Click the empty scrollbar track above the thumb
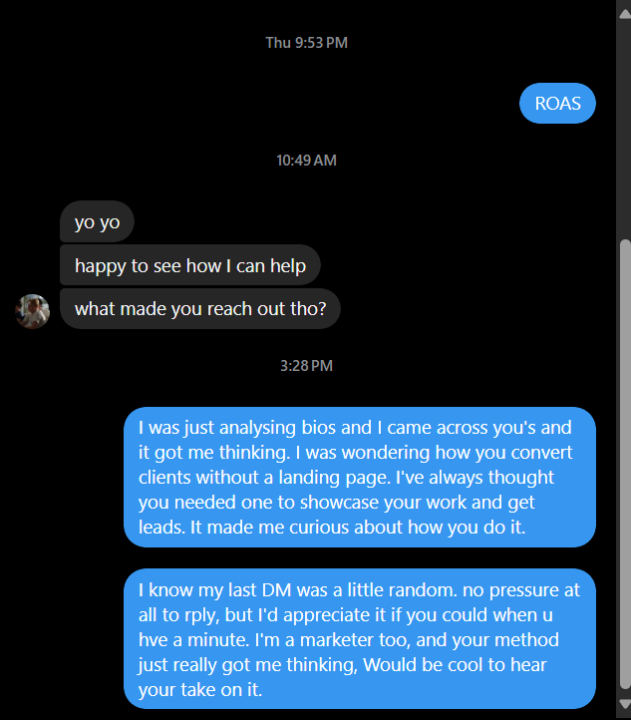 point(625,125)
